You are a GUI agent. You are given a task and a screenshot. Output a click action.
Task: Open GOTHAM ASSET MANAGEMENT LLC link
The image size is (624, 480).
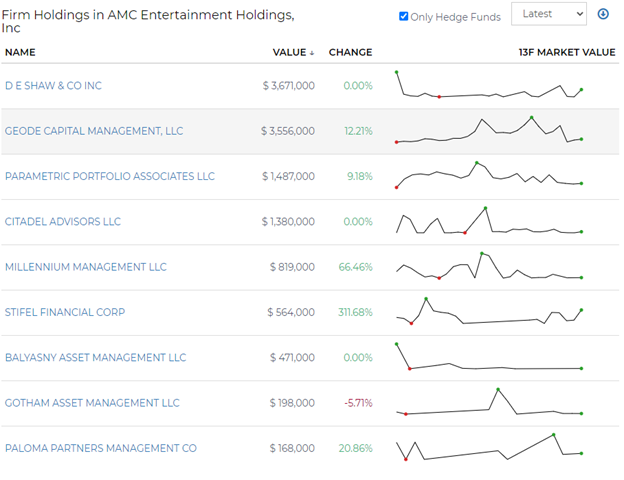click(92, 403)
